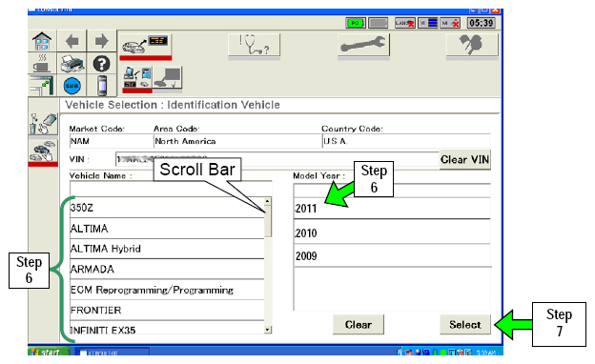Click the Market Code field NAM
The width and height of the screenshot is (595, 364).
pos(111,141)
